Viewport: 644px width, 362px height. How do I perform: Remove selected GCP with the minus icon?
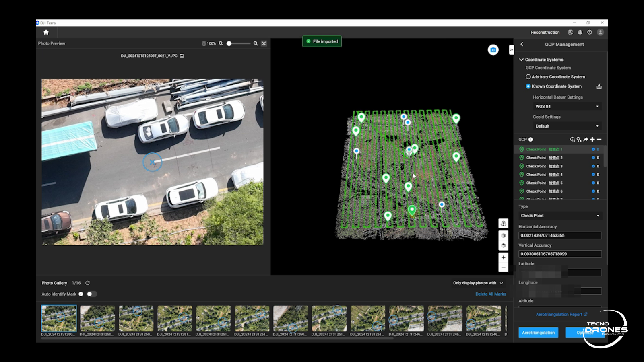point(599,140)
